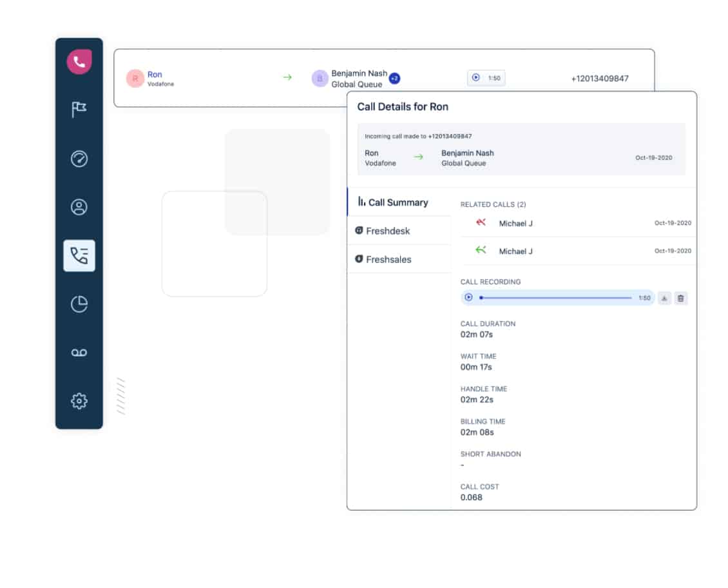Viewport: 728px width, 588px height.
Task: Click the Oct-19-2020 date in details header
Action: click(x=654, y=158)
